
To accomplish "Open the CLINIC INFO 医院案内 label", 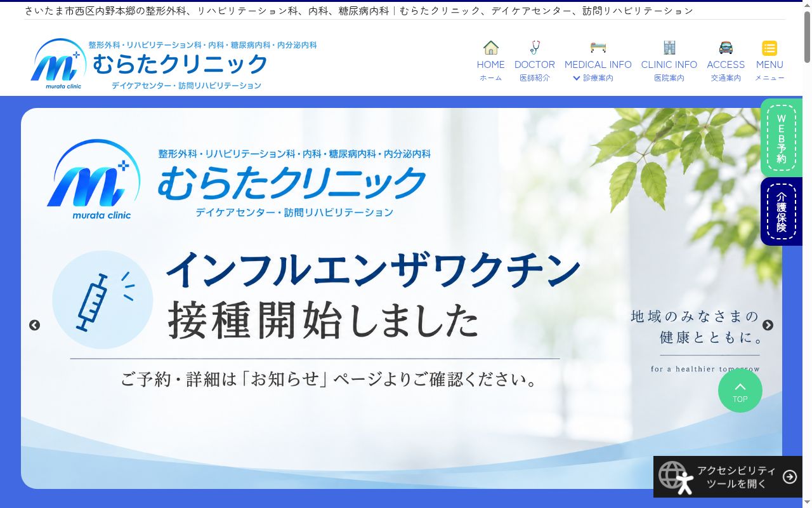I will pyautogui.click(x=669, y=70).
